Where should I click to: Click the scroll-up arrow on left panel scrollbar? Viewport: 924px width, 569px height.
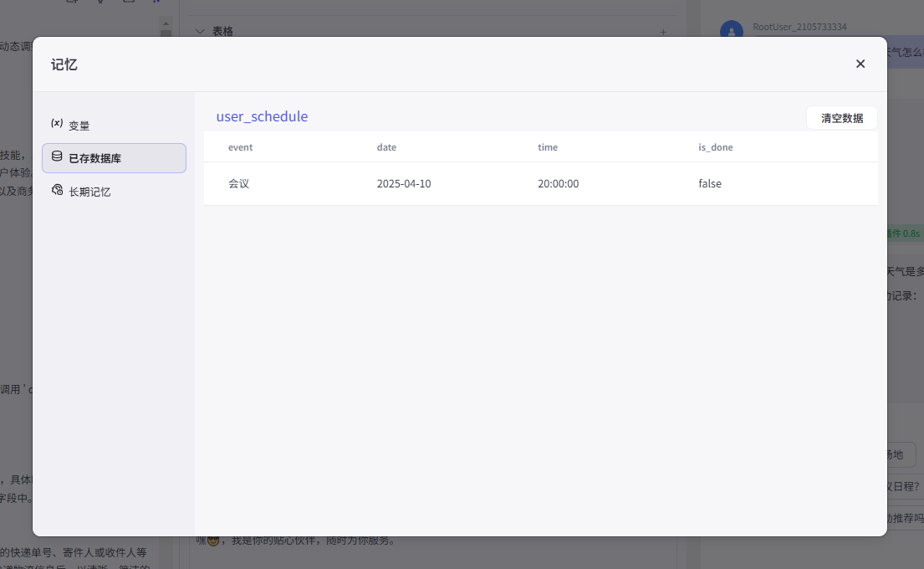coord(166,24)
